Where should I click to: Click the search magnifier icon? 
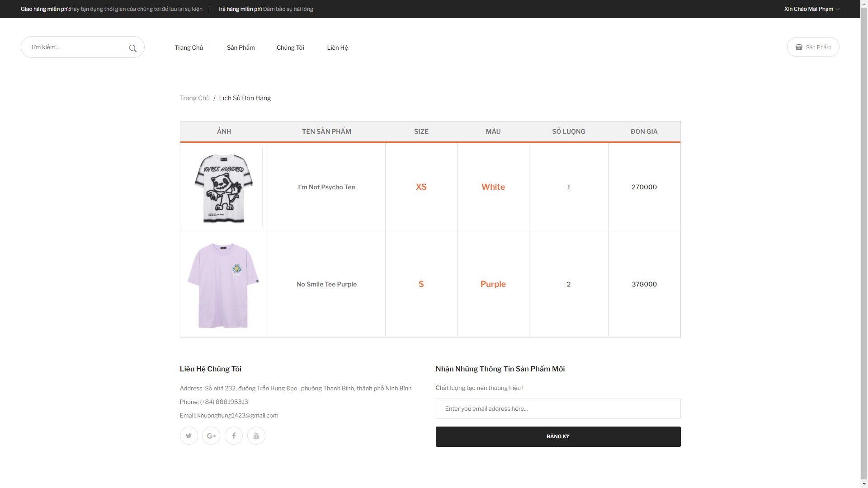point(132,48)
